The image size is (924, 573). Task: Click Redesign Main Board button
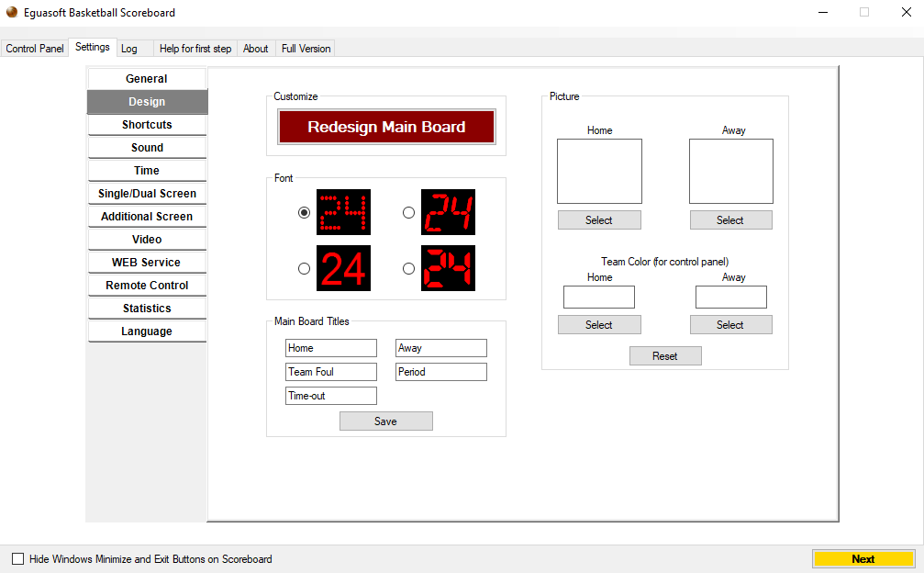click(x=386, y=127)
